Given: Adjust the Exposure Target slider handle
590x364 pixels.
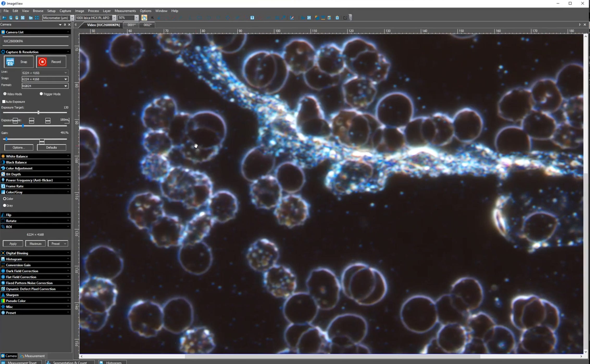Looking at the screenshot, I should [38, 112].
